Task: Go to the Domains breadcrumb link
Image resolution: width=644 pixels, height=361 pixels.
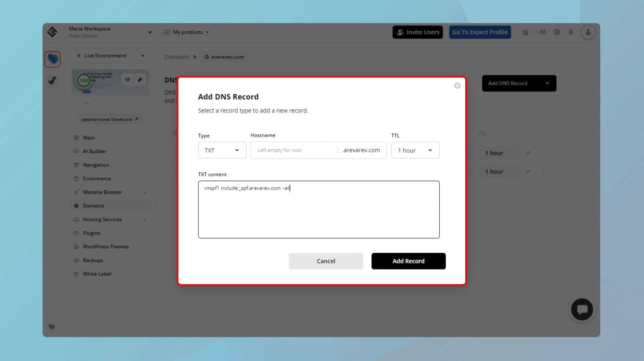Action: [177, 57]
